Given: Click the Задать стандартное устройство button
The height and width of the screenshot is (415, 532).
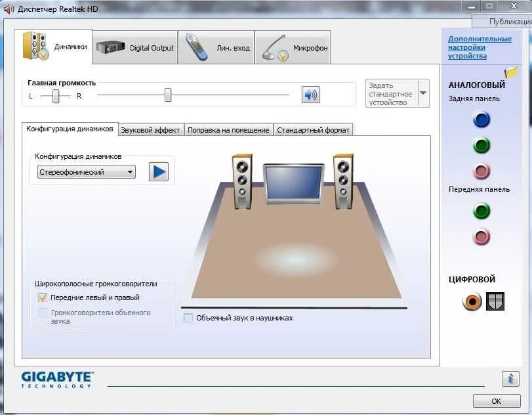Looking at the screenshot, I should (392, 93).
